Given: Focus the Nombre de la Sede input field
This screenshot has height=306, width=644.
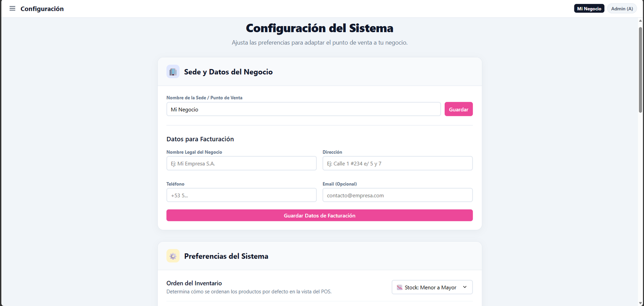Looking at the screenshot, I should [303, 109].
